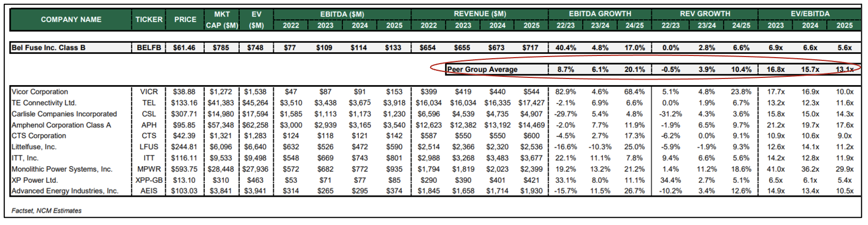The image size is (868, 225).
Task: Click the ITT, Inc. row name
Action: coord(25,158)
